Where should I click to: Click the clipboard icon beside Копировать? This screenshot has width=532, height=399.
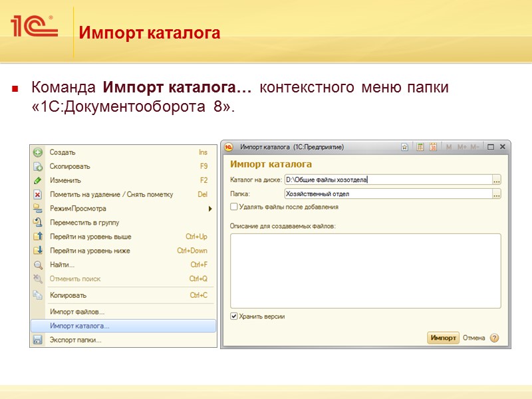click(38, 295)
